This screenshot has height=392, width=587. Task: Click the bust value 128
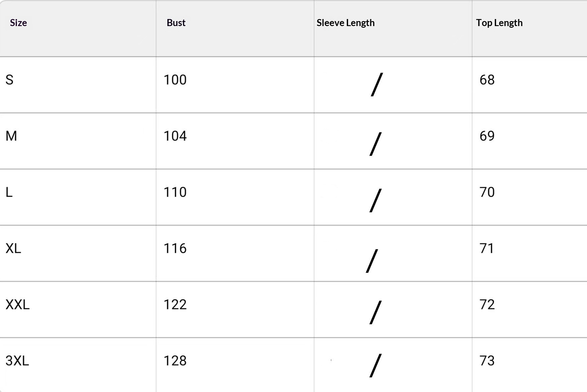click(x=175, y=361)
